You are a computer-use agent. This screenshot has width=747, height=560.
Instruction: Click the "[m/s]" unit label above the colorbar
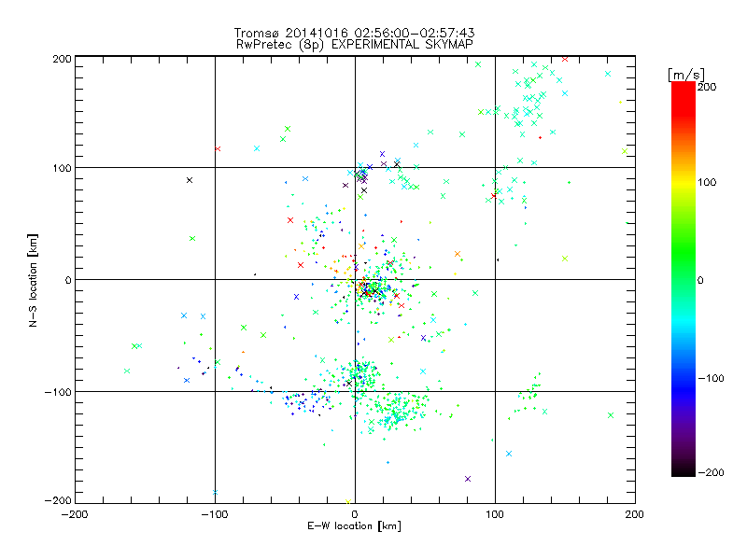pyautogui.click(x=686, y=75)
